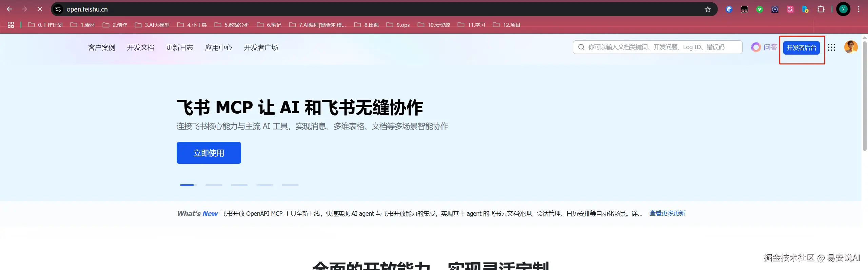868x270 pixels.
Task: View site information for open.feishu.cn
Action: 58,9
